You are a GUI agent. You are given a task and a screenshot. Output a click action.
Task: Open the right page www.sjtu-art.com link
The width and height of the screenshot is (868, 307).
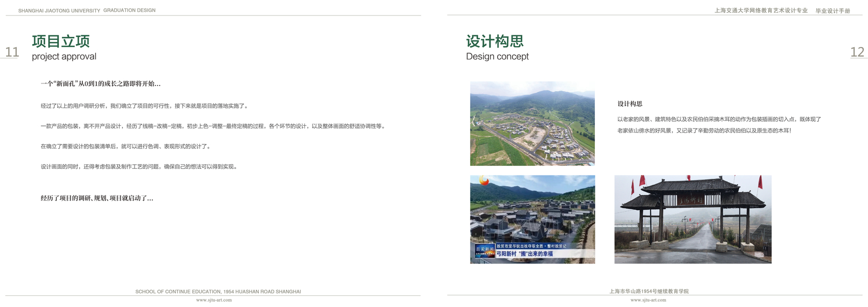[x=648, y=300]
